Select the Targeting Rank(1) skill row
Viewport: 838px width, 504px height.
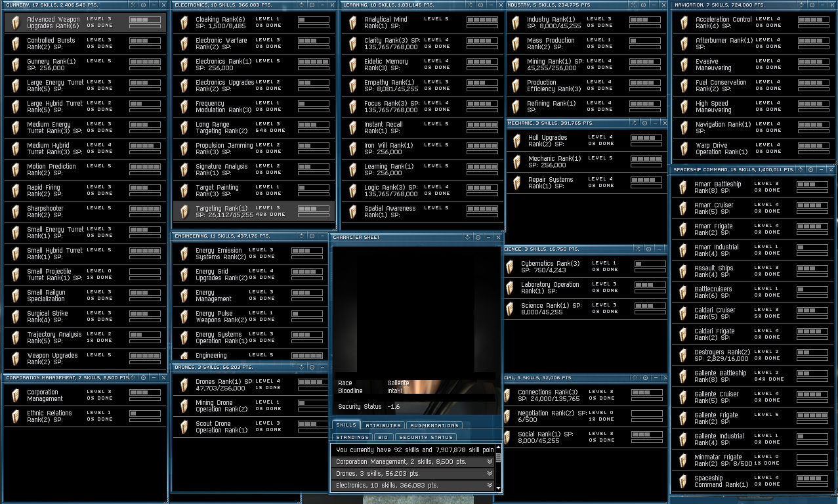254,212
